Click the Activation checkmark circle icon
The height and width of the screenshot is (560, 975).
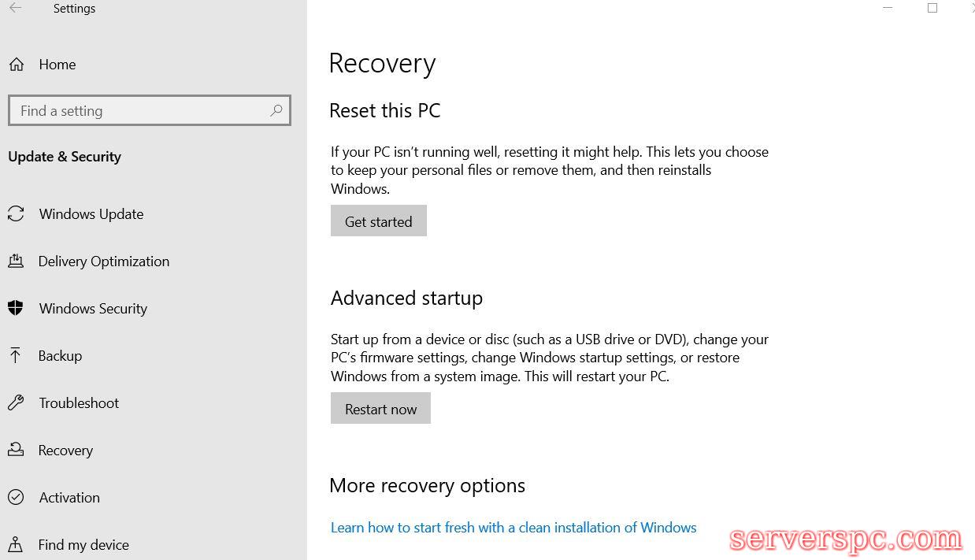tap(16, 498)
